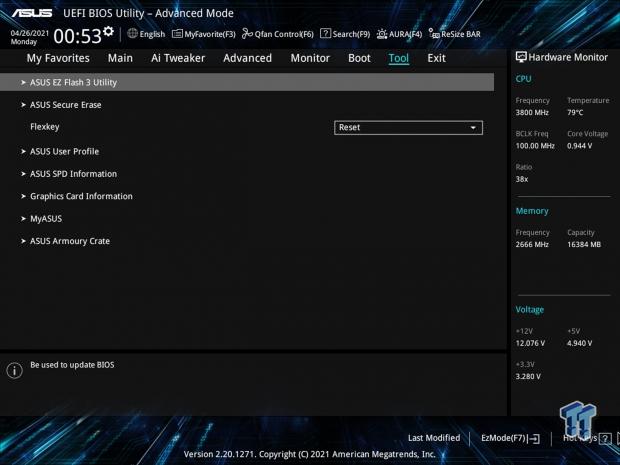Switch to the Main tab
This screenshot has height=465, width=620.
(120, 58)
